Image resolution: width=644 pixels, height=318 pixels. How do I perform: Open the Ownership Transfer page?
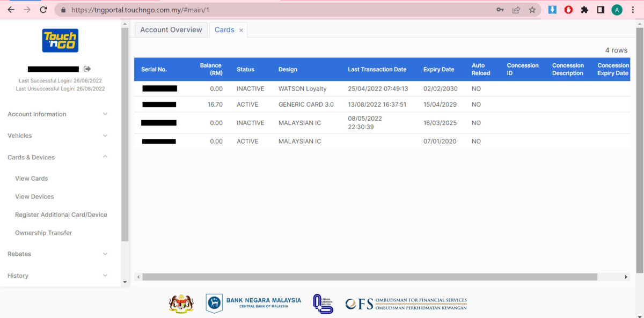(x=43, y=233)
